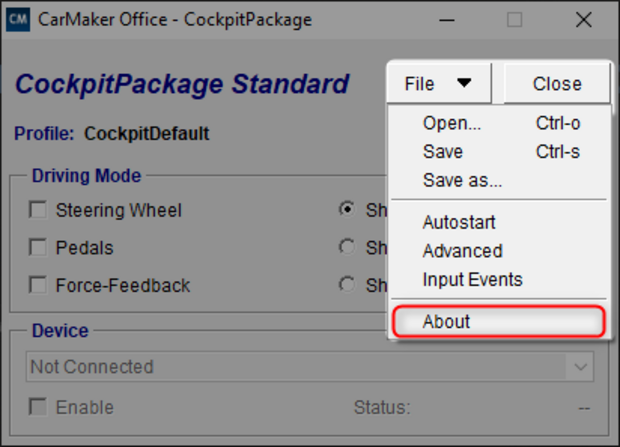Enable the Steering Wheel checkbox
The image size is (620, 447).
(x=38, y=210)
